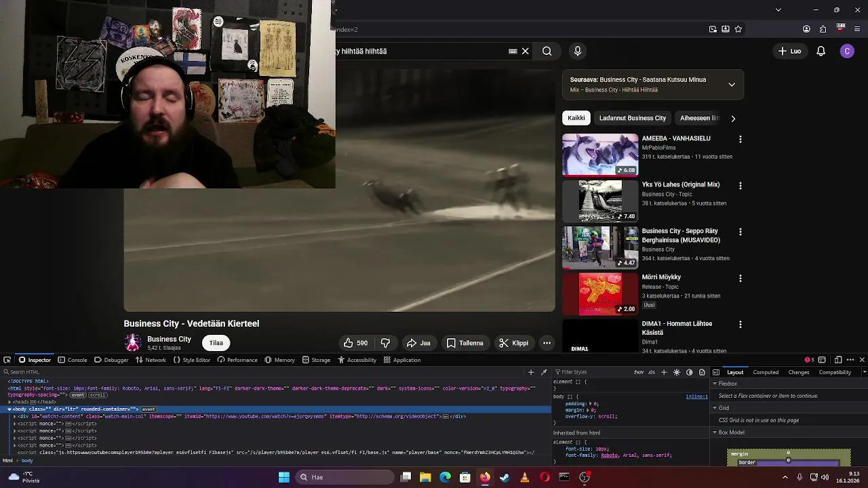Open the sidebar tabs overflow dropdown
868x488 pixels.
pyautogui.click(x=864, y=372)
